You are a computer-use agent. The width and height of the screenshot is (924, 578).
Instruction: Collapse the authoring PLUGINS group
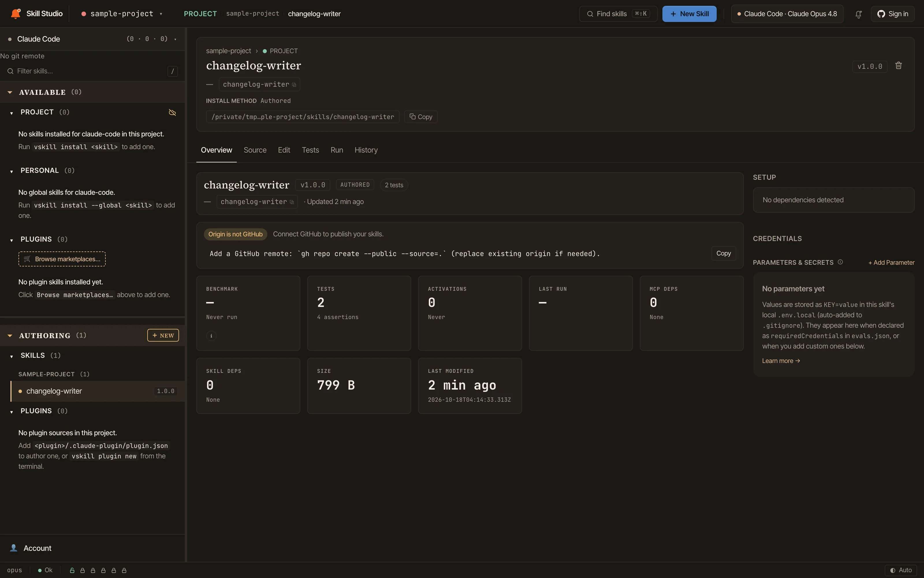coord(12,412)
